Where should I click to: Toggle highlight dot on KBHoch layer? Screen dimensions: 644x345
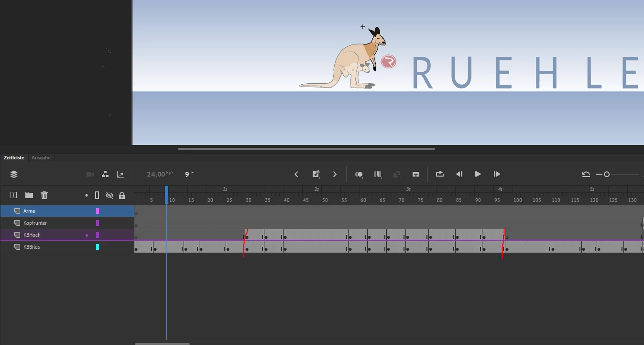(x=87, y=235)
